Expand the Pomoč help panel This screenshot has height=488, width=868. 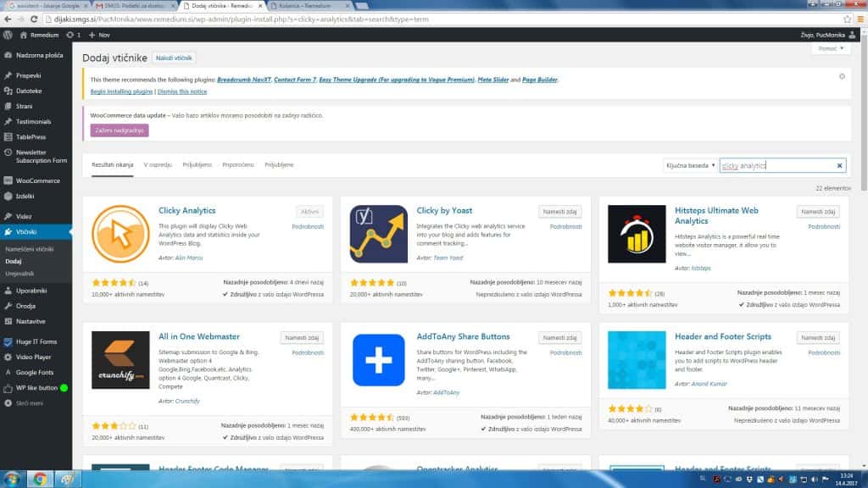(x=829, y=49)
